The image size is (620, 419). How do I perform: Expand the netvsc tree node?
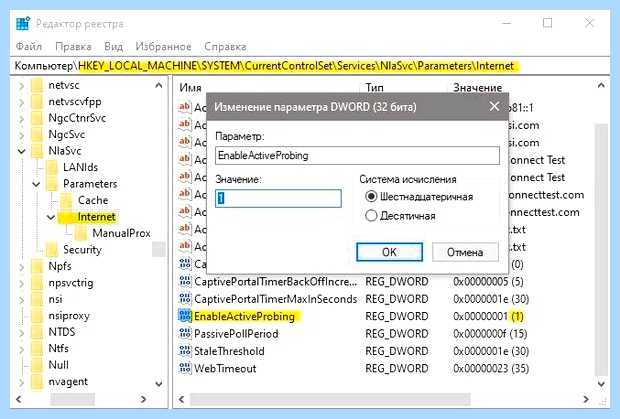(x=22, y=85)
